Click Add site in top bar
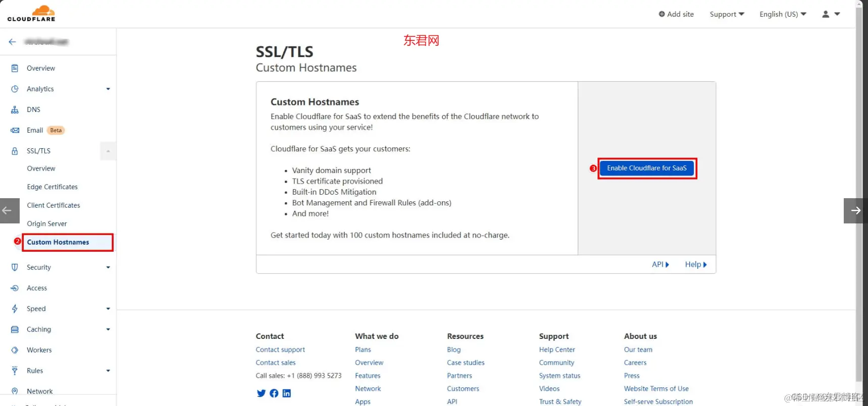This screenshot has height=406, width=868. tap(676, 14)
